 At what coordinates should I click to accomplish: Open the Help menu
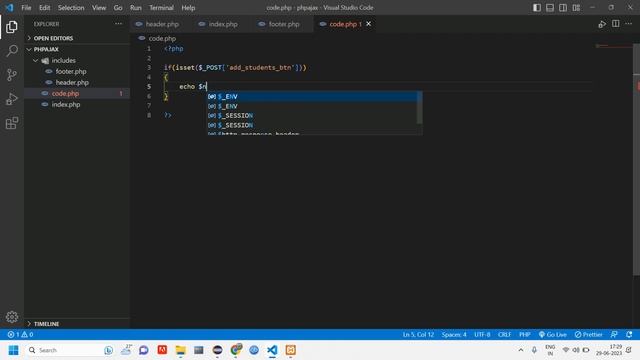coord(188,8)
